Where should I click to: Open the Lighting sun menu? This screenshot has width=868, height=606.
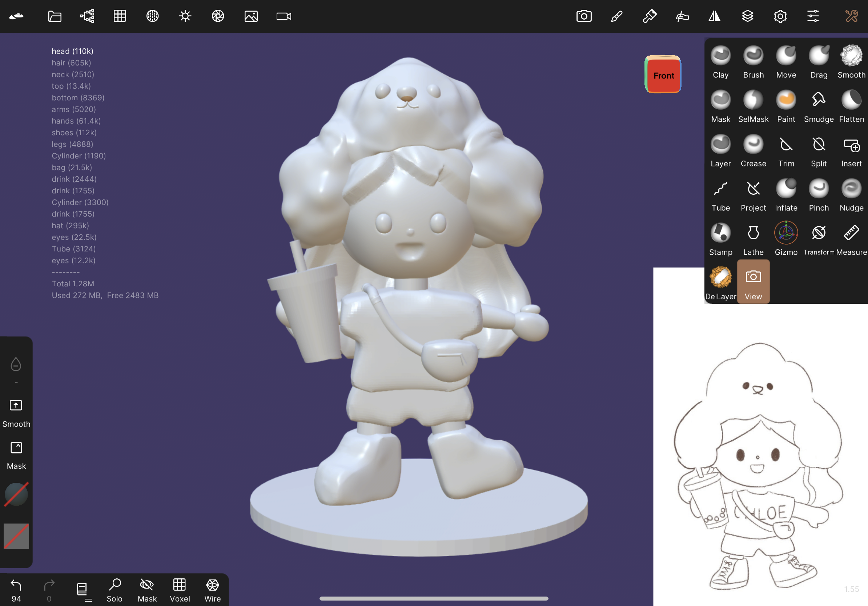185,16
